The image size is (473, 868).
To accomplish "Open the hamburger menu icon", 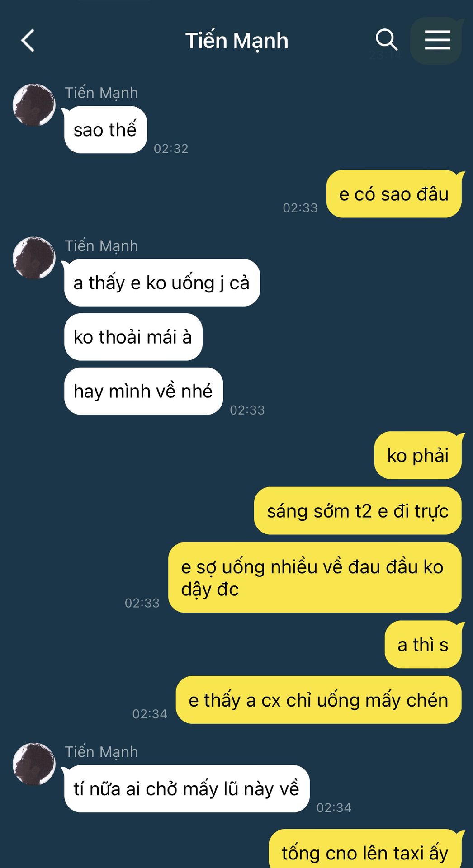I will tap(437, 40).
